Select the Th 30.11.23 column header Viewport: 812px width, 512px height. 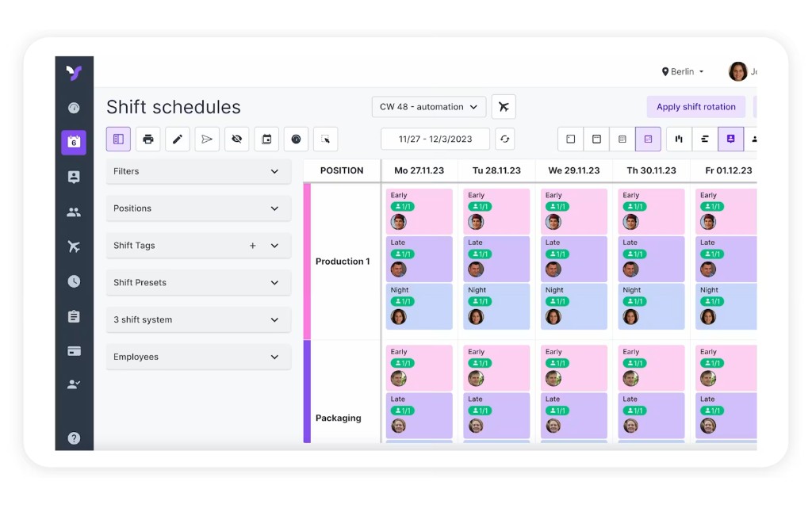[x=652, y=170]
